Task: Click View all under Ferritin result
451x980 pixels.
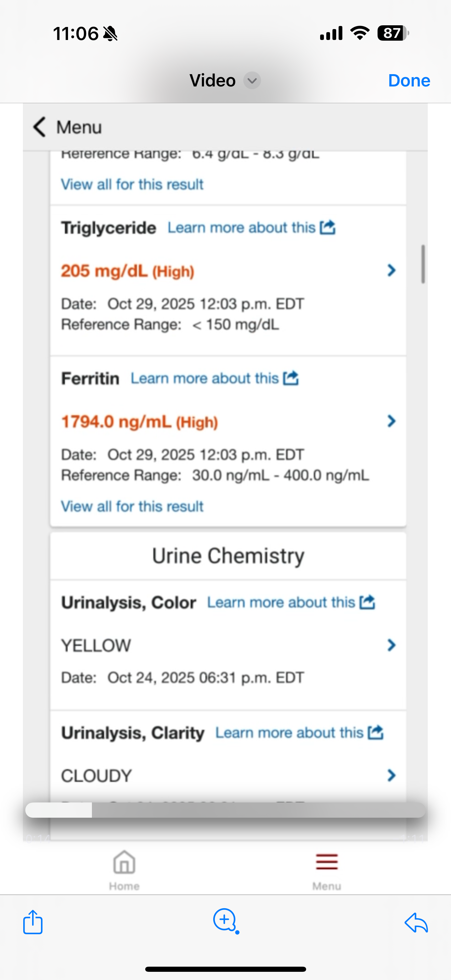Action: coord(132,506)
